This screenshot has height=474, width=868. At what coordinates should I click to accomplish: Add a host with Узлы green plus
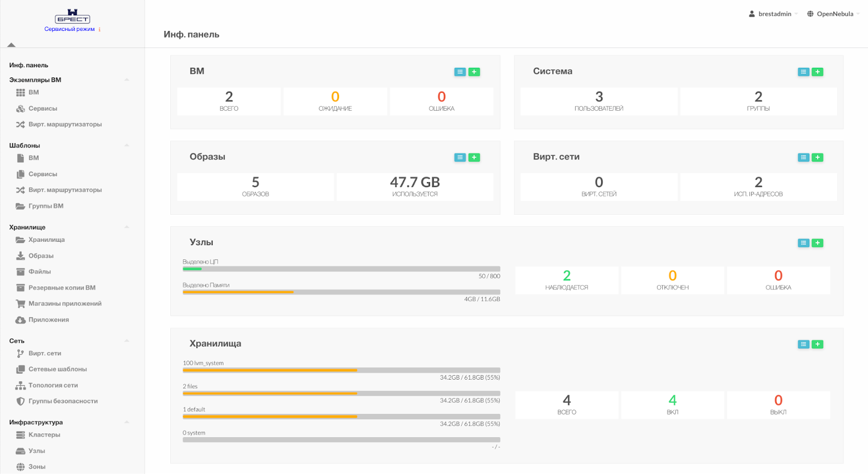[x=818, y=243]
